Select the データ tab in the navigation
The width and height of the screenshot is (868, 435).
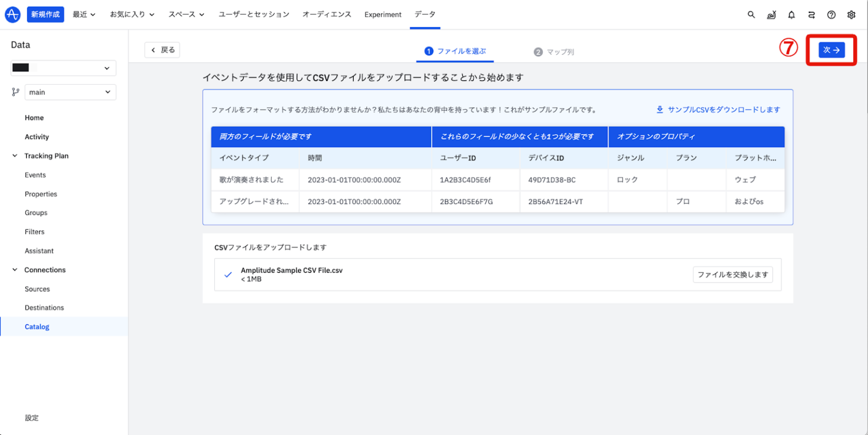pos(424,14)
